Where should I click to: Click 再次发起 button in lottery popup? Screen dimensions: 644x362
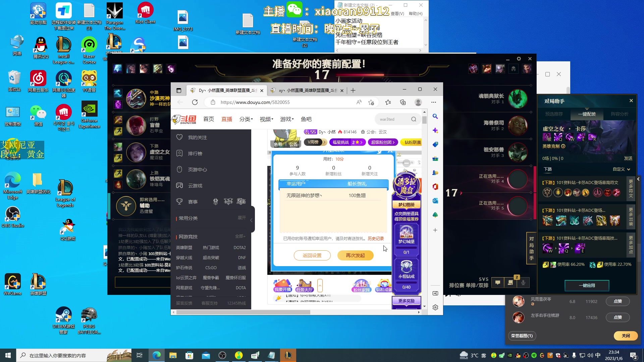click(x=355, y=255)
